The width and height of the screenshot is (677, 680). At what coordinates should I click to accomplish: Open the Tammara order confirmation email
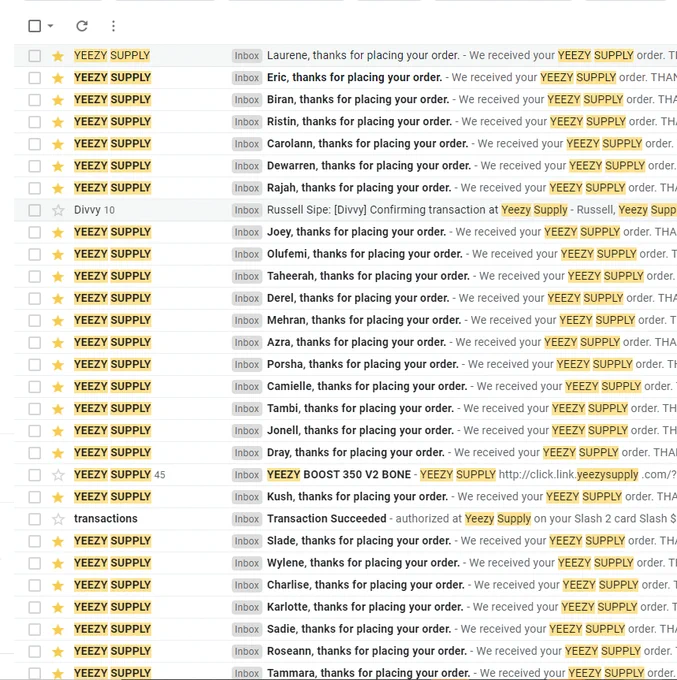tap(369, 673)
